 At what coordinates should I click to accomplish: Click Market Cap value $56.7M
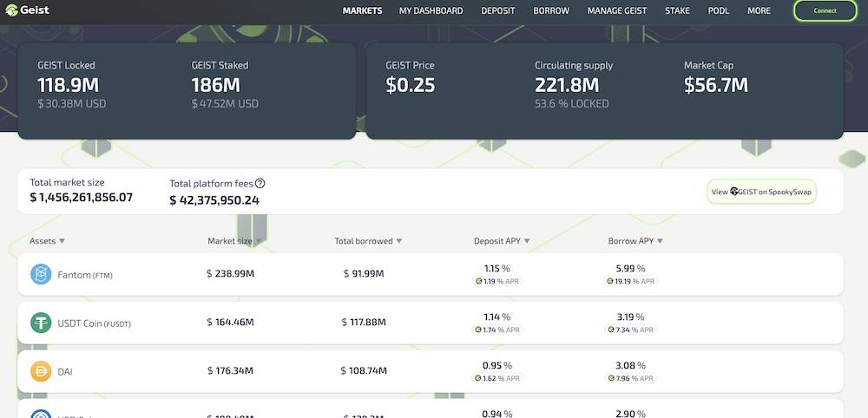pyautogui.click(x=716, y=85)
